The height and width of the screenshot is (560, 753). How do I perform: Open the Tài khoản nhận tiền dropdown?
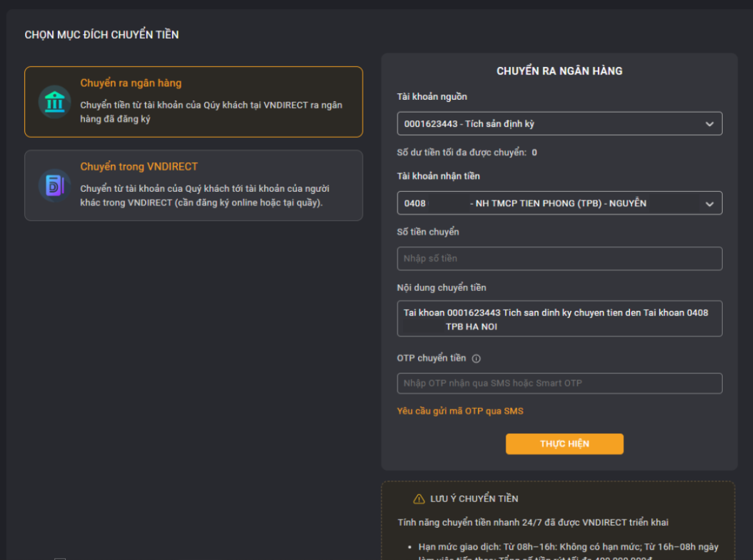pos(560,203)
